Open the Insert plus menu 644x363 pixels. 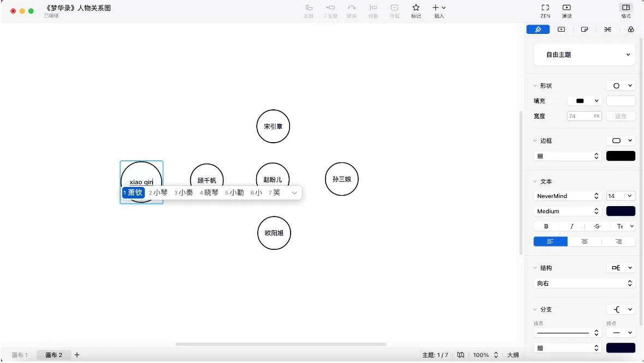click(x=439, y=8)
